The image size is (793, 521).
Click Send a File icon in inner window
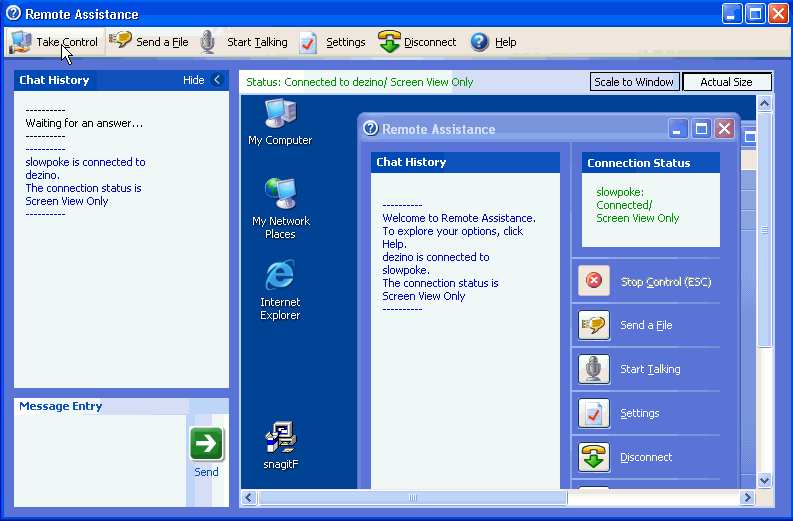(x=594, y=325)
